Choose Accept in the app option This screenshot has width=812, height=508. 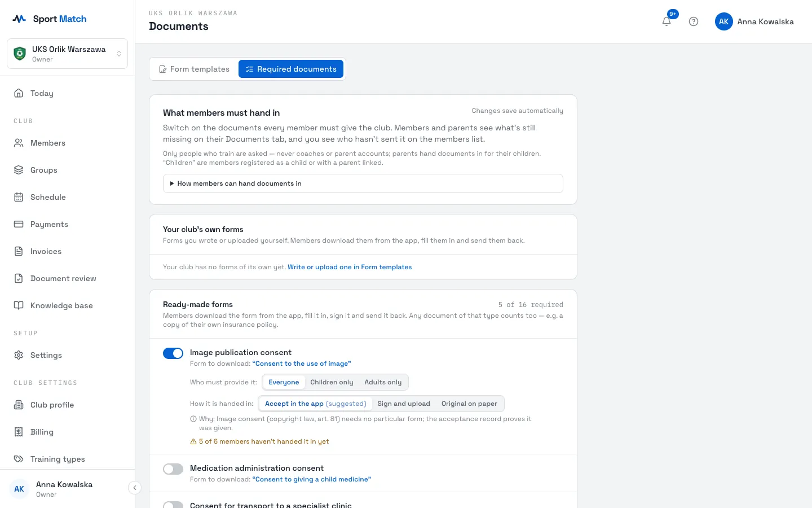(315, 404)
